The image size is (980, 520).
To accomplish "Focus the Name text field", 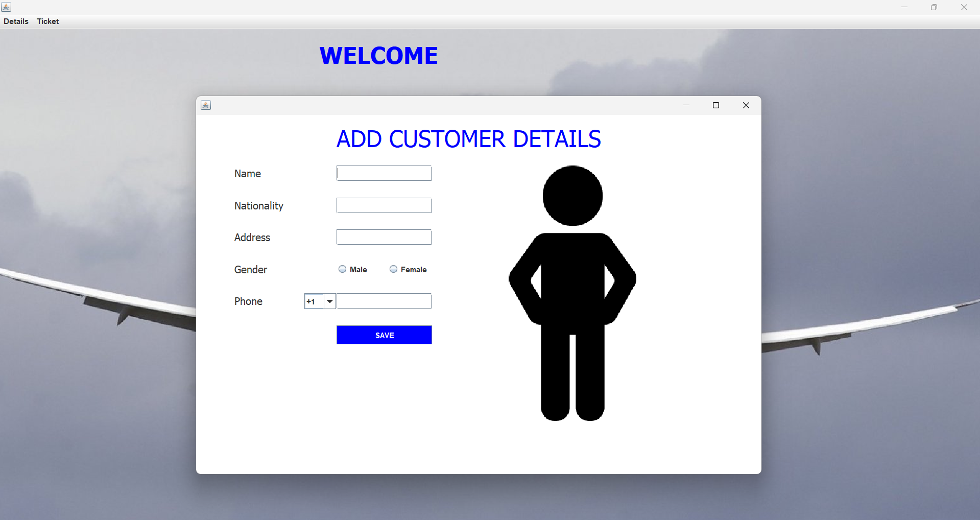I will pos(384,173).
